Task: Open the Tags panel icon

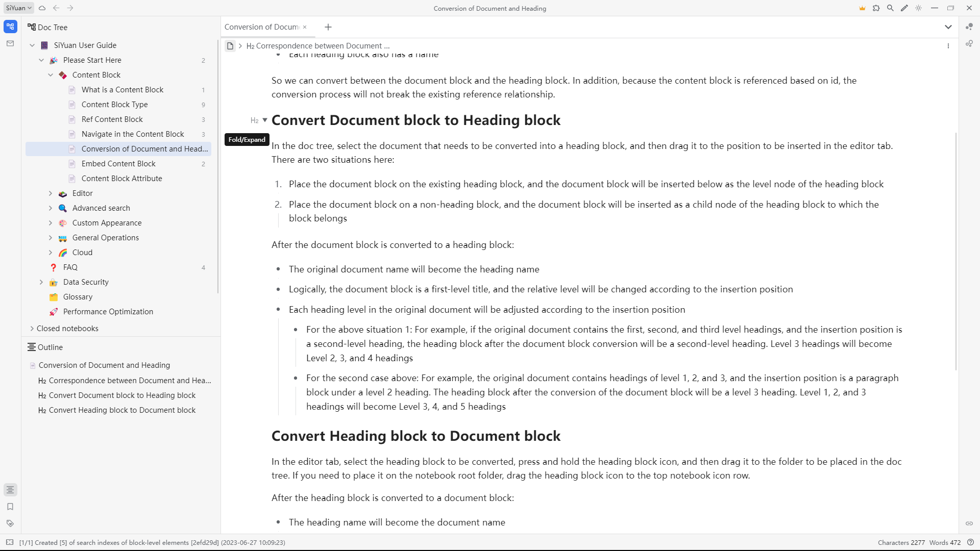Action: tap(10, 523)
